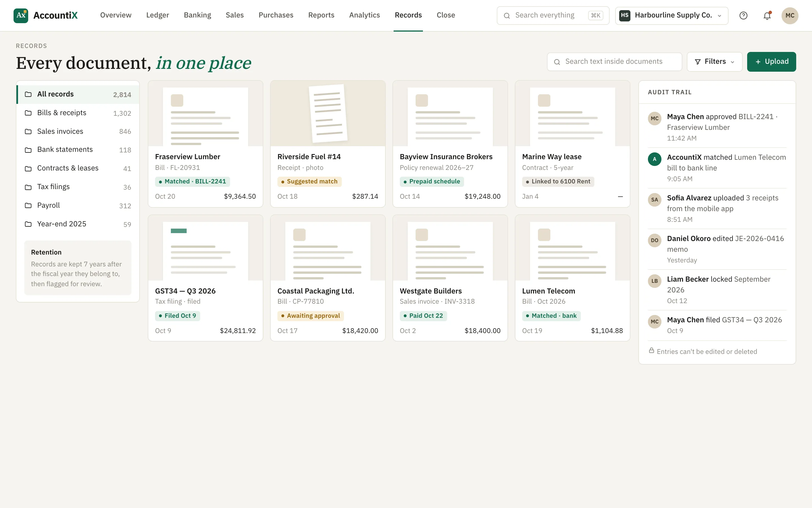Open the Filters dropdown
This screenshot has width=812, height=508.
714,62
